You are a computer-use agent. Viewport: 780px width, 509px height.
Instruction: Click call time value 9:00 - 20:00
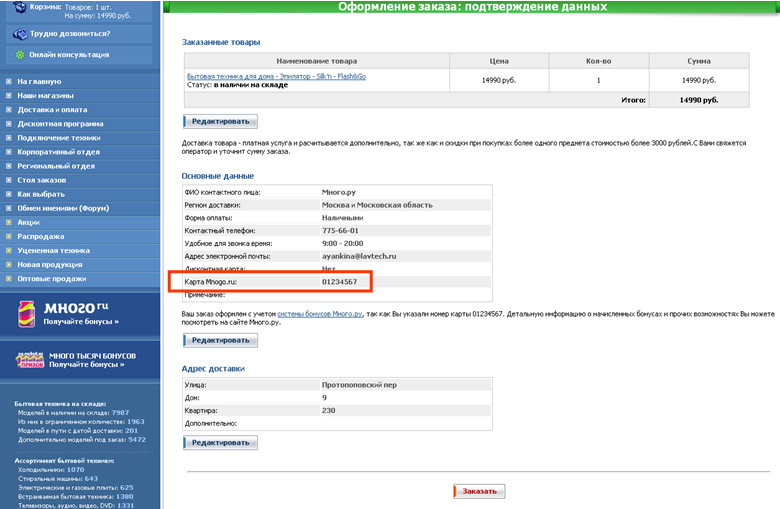tap(342, 244)
